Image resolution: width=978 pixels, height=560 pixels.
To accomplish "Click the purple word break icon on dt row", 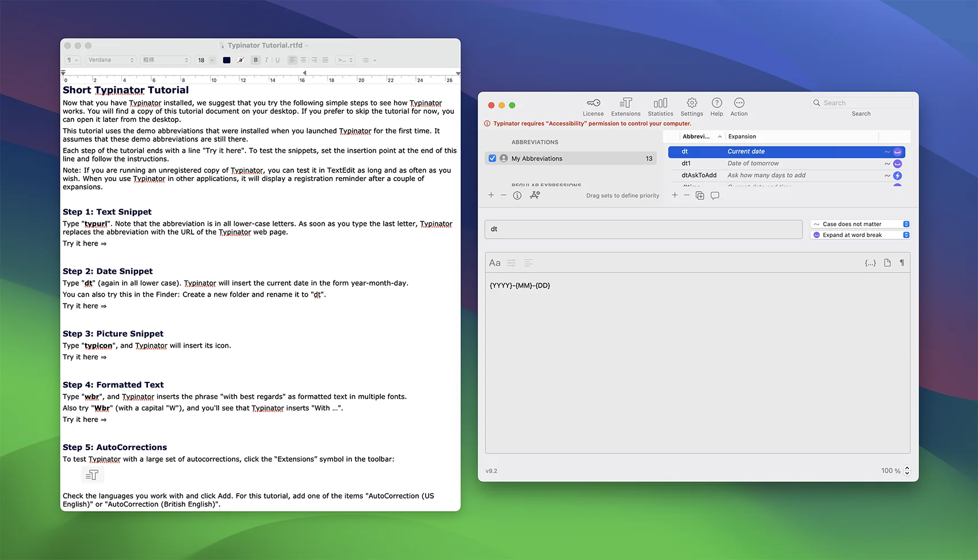I will (x=897, y=152).
